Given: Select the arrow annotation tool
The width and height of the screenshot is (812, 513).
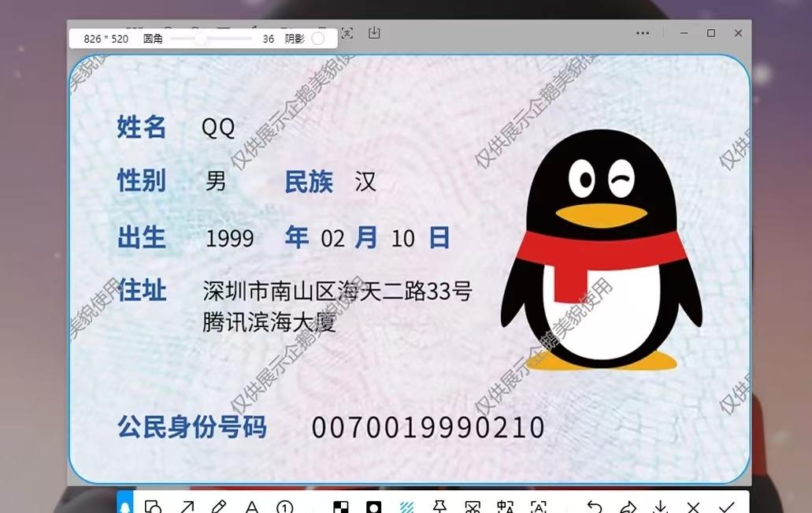Looking at the screenshot, I should (187, 507).
